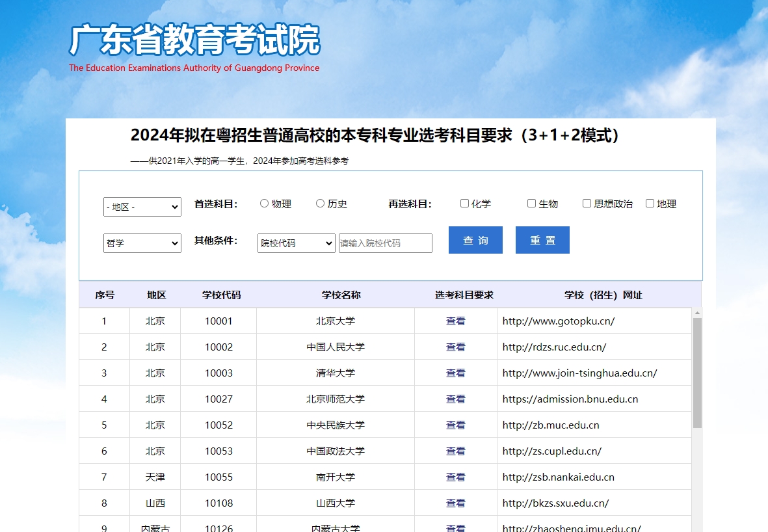Check the 化学 re-selection subject checkbox
The height and width of the screenshot is (532, 768).
[464, 203]
